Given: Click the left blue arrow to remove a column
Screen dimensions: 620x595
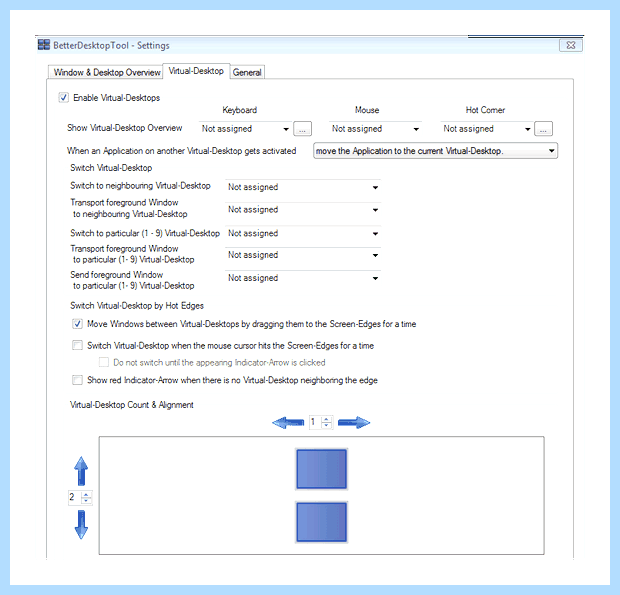Looking at the screenshot, I should pos(288,423).
